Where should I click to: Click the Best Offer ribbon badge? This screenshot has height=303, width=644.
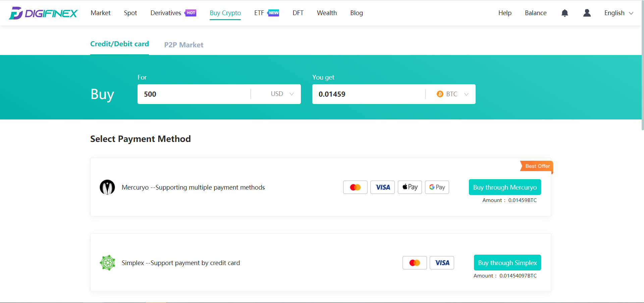pyautogui.click(x=537, y=166)
